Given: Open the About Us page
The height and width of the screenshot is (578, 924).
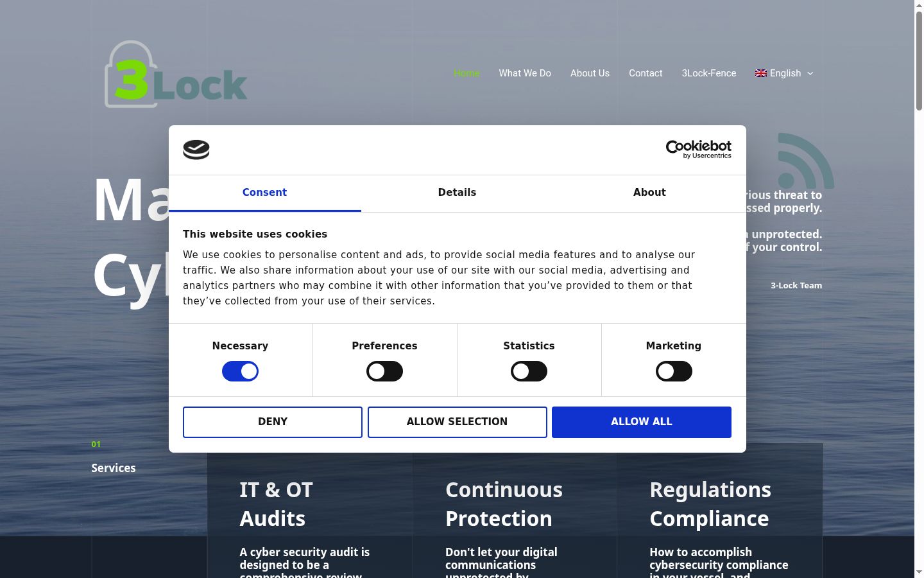Looking at the screenshot, I should click(x=590, y=73).
